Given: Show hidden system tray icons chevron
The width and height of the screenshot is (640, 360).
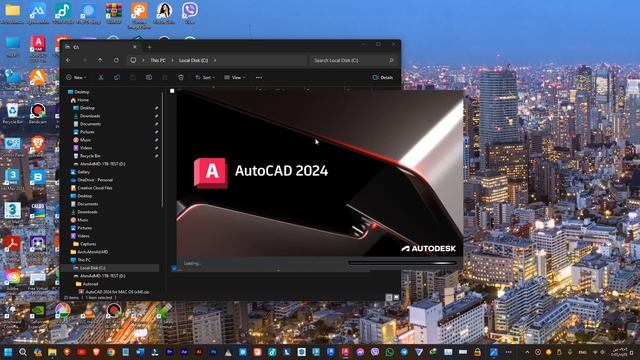Looking at the screenshot, I should 527,352.
